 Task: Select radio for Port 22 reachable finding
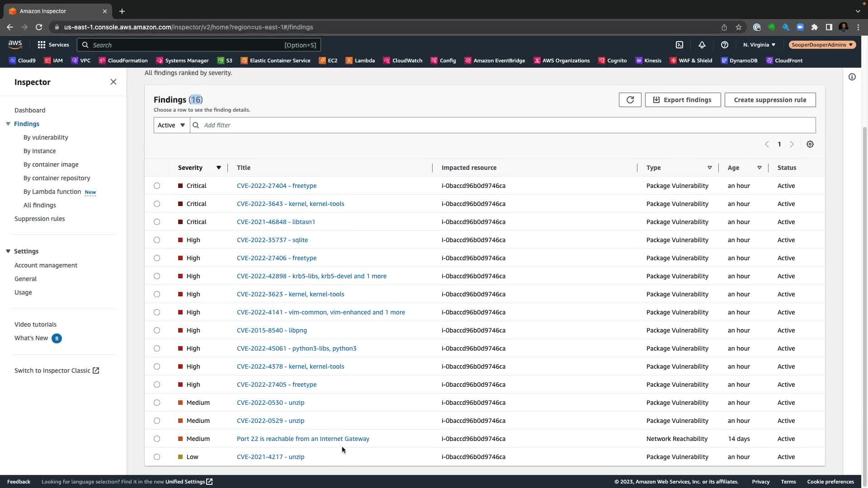coord(157,439)
